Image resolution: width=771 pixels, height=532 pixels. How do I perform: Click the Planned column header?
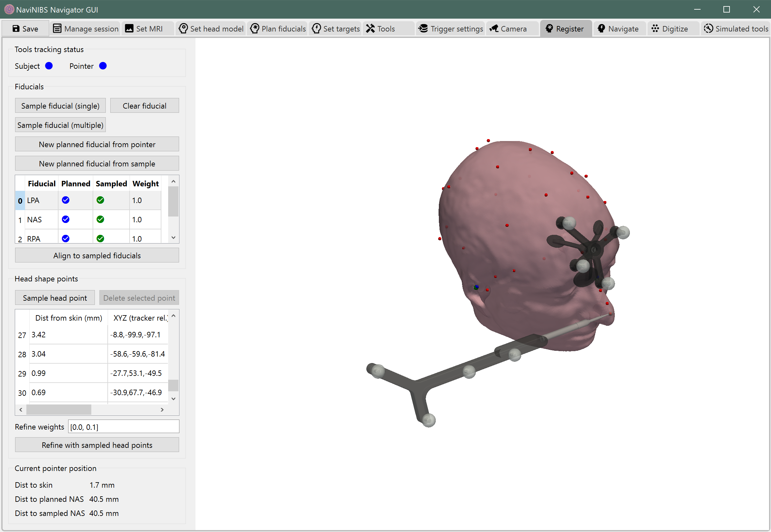click(x=76, y=184)
